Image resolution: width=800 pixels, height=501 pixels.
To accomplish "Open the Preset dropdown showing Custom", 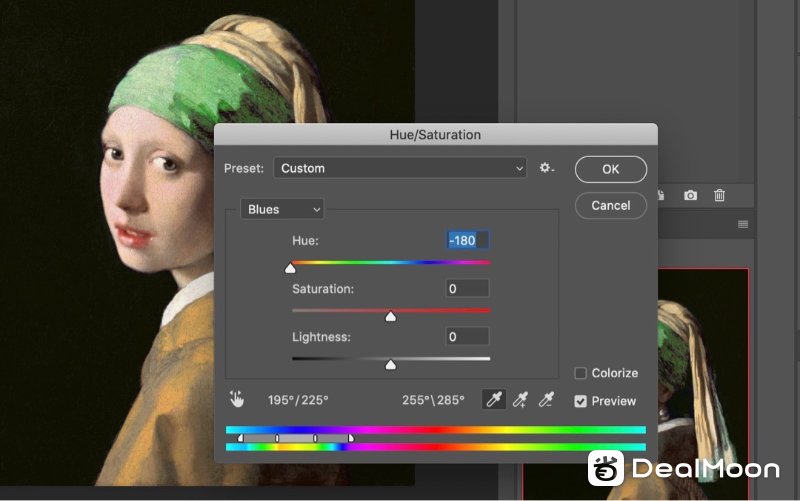I will point(399,168).
